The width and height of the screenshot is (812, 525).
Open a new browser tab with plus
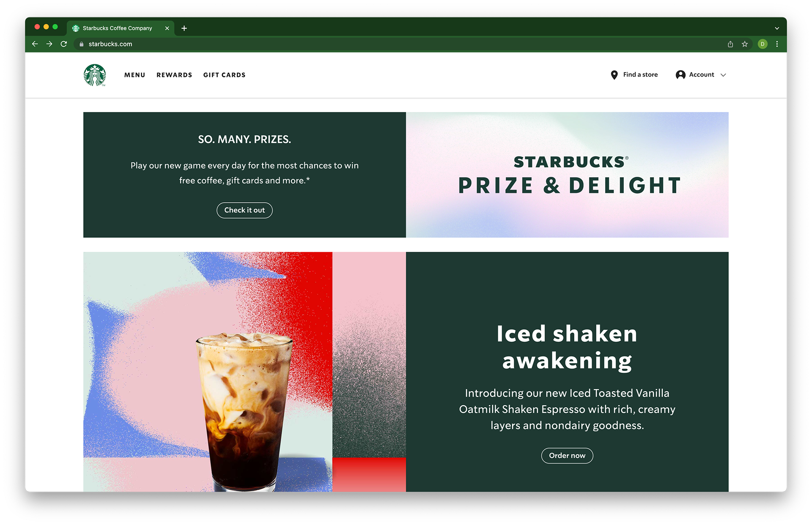tap(184, 28)
